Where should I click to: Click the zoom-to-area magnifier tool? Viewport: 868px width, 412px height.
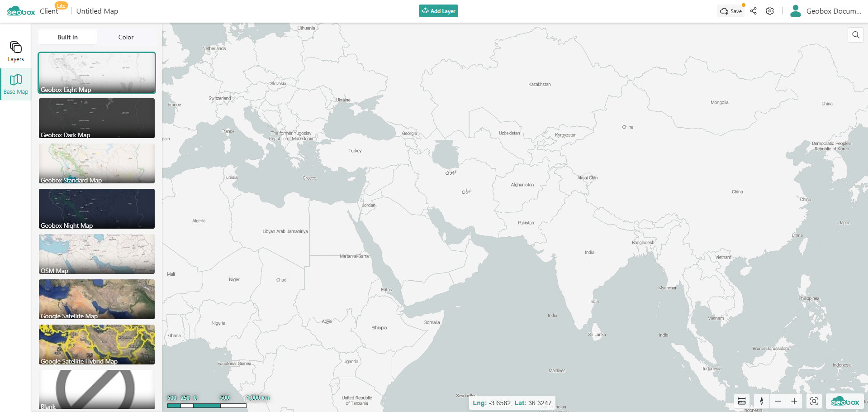pyautogui.click(x=814, y=401)
